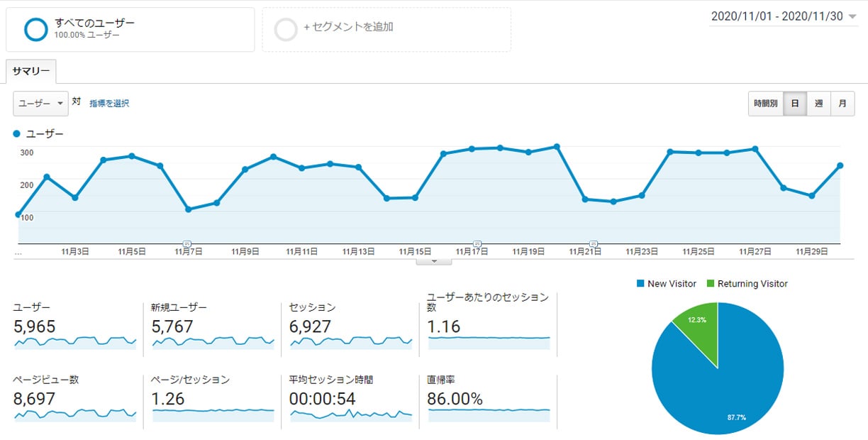Toggle chart view to 月 (monthly)

(842, 104)
